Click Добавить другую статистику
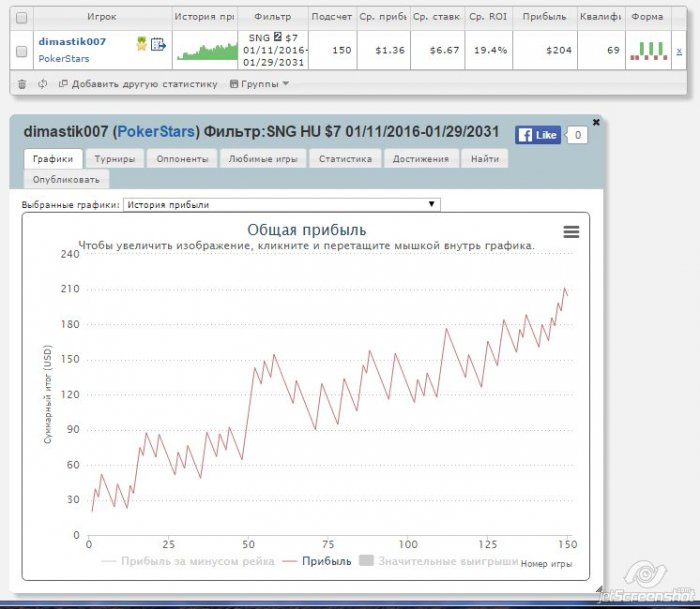Screen dimensions: 700x609 tap(138, 84)
